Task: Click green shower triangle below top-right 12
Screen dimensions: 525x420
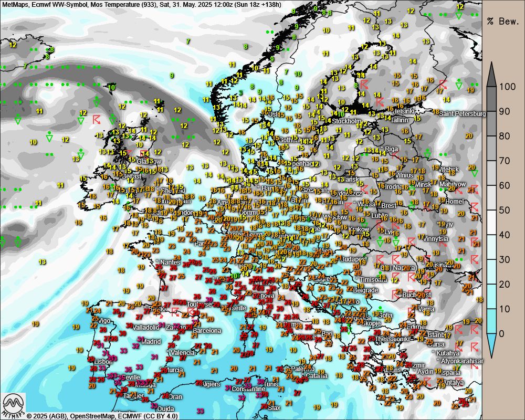Action: tap(459, 16)
